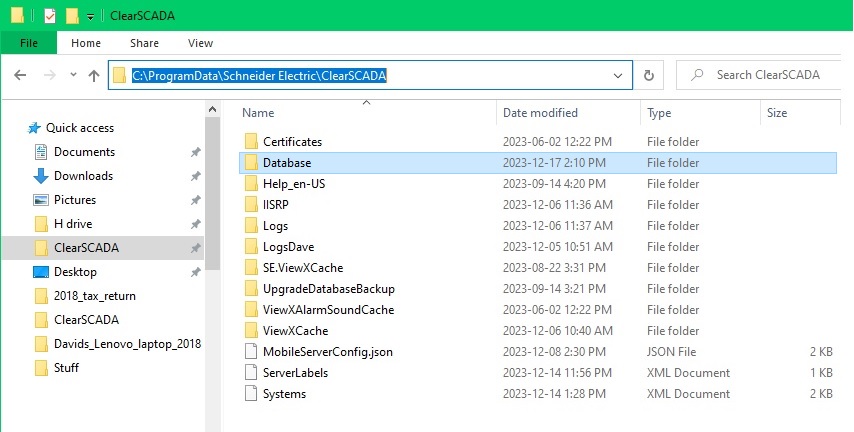854x432 pixels.
Task: Open the Customize Quick Access Toolbar dropdown
Action: (90, 17)
